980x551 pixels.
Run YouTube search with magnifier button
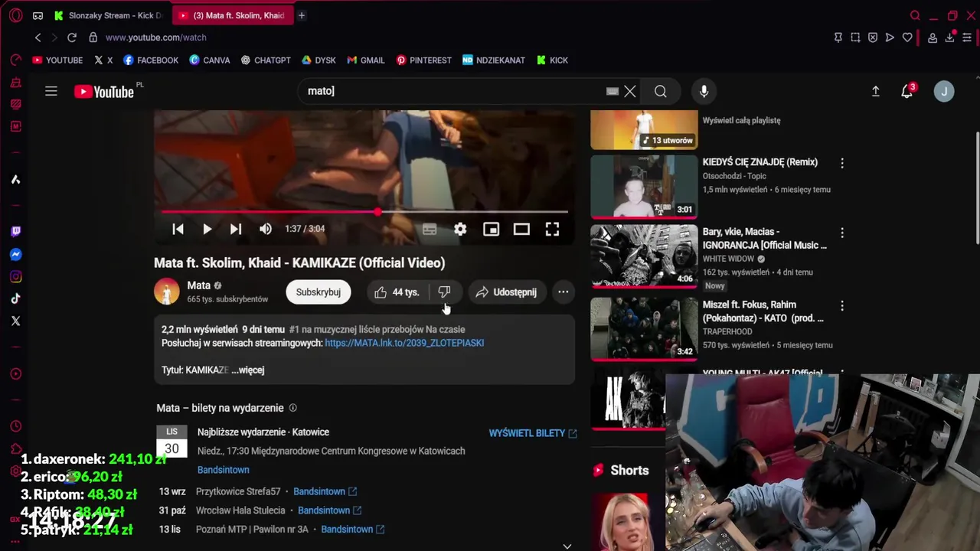661,91
